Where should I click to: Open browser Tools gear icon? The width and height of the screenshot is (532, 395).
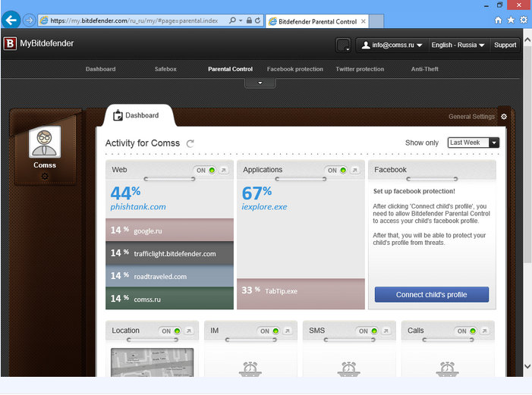click(524, 20)
